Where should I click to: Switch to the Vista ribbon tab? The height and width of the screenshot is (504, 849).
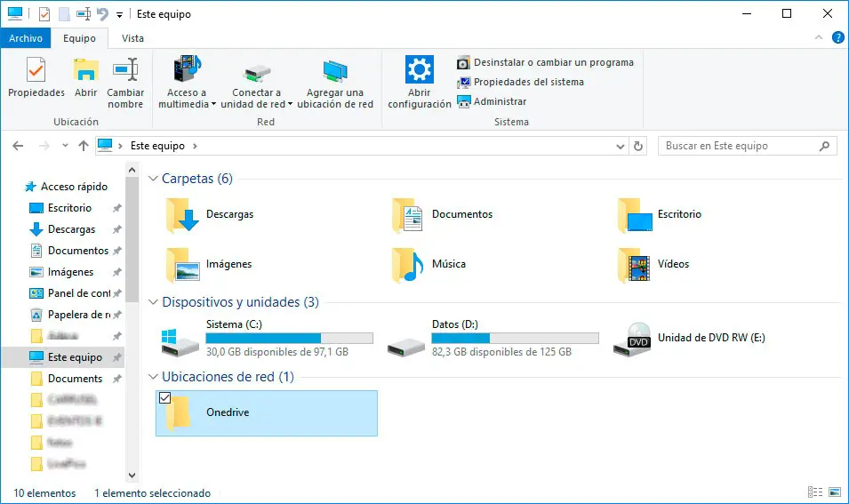click(x=132, y=38)
